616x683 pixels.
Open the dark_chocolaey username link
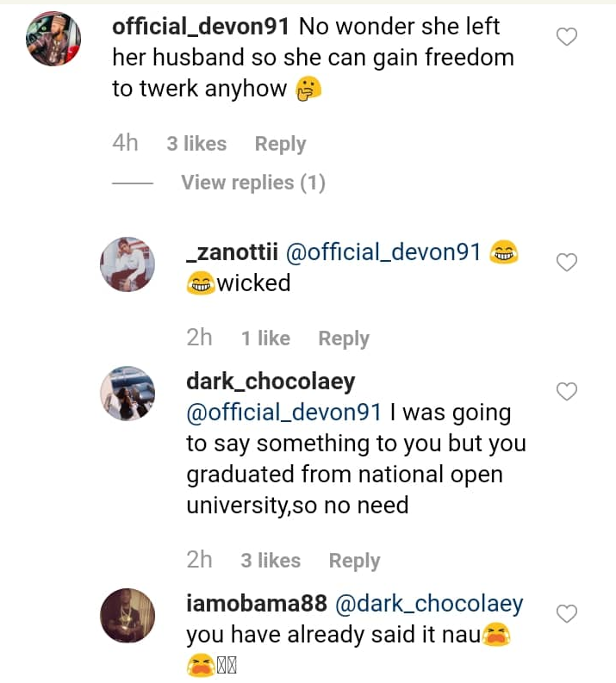point(271,382)
